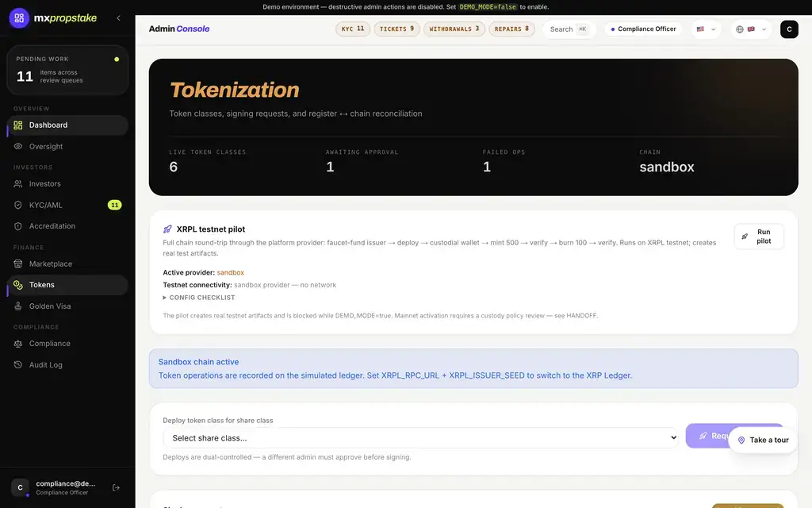The image size is (812, 508).
Task: Open the KYC/AML queue
Action: pos(67,206)
